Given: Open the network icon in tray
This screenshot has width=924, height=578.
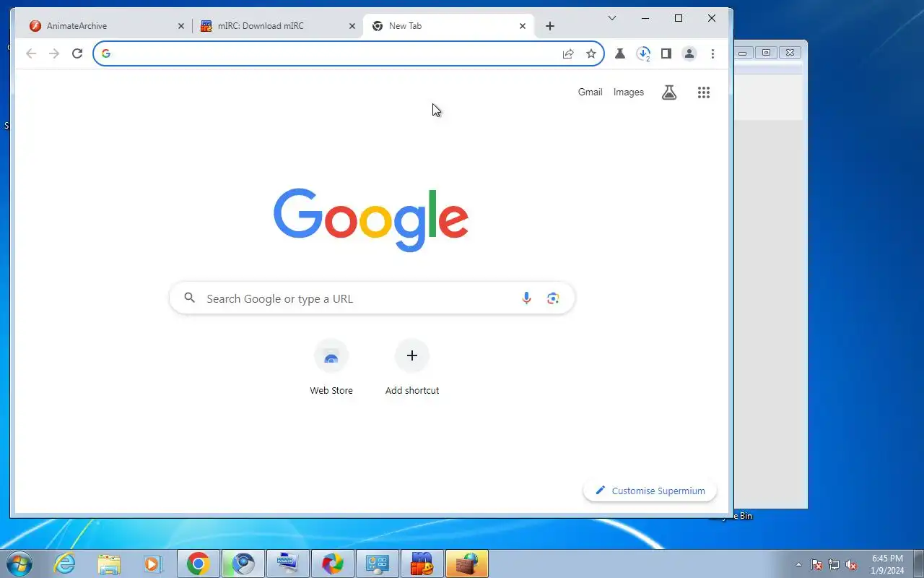Looking at the screenshot, I should coord(834,564).
